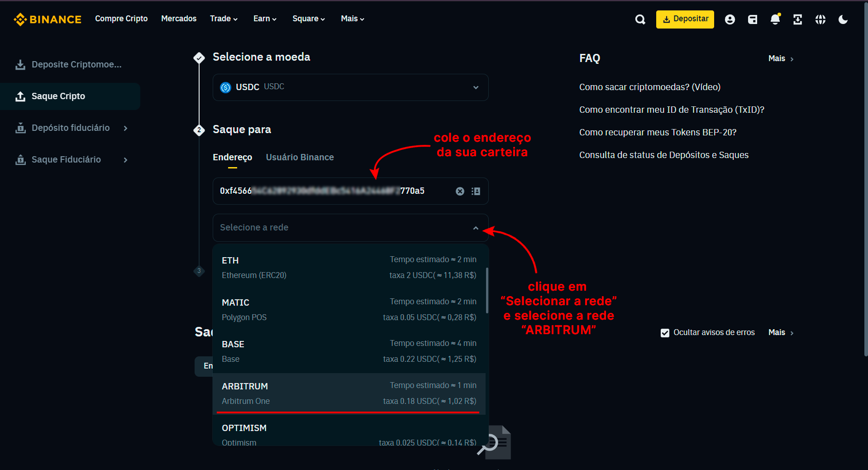The image size is (868, 470).
Task: Select the ARBITRUM Arbitrum One network
Action: tap(349, 393)
